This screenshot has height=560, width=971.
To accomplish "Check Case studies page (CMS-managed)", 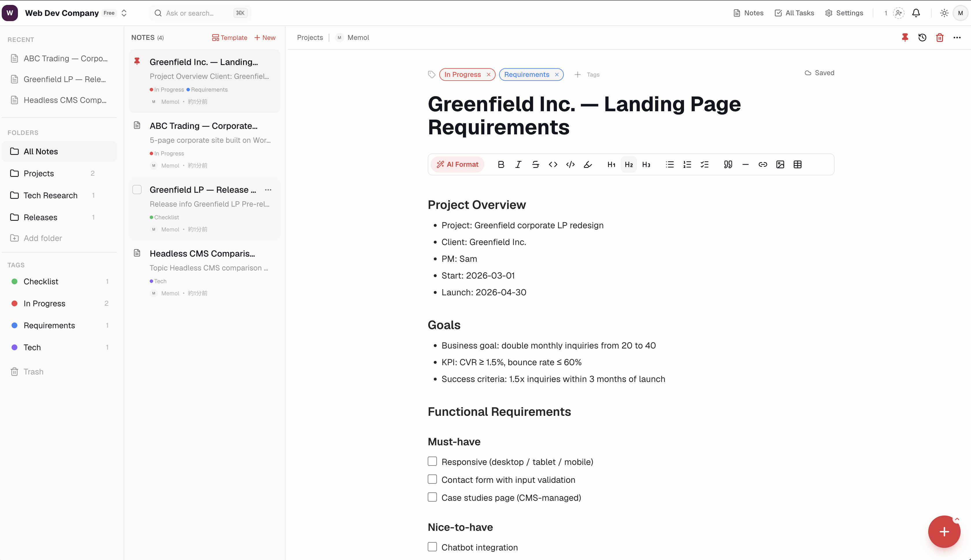I will 432,497.
